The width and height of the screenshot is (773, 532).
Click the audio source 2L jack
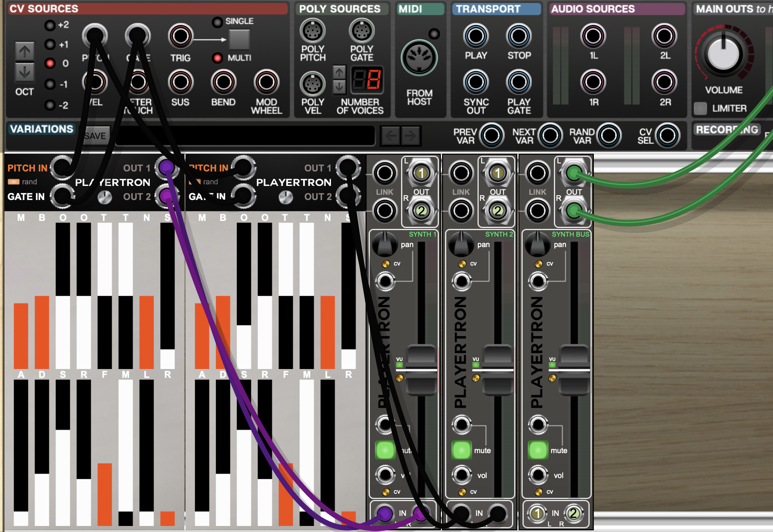tap(664, 36)
